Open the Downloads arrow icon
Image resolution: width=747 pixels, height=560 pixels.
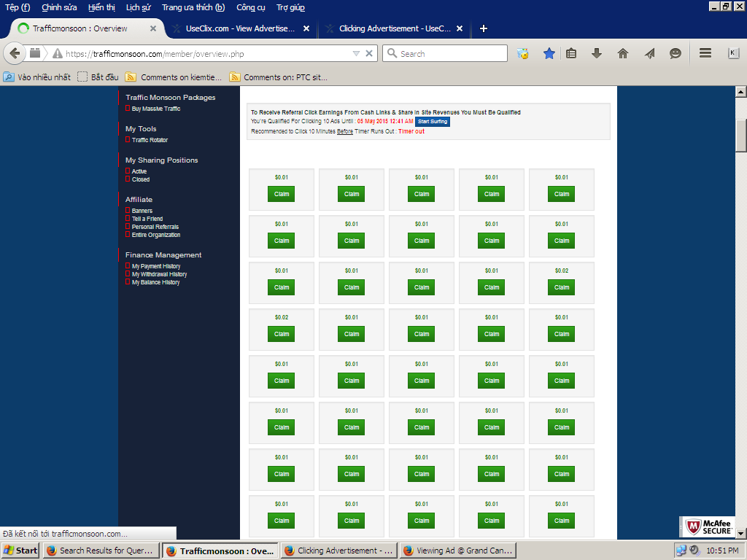(597, 53)
